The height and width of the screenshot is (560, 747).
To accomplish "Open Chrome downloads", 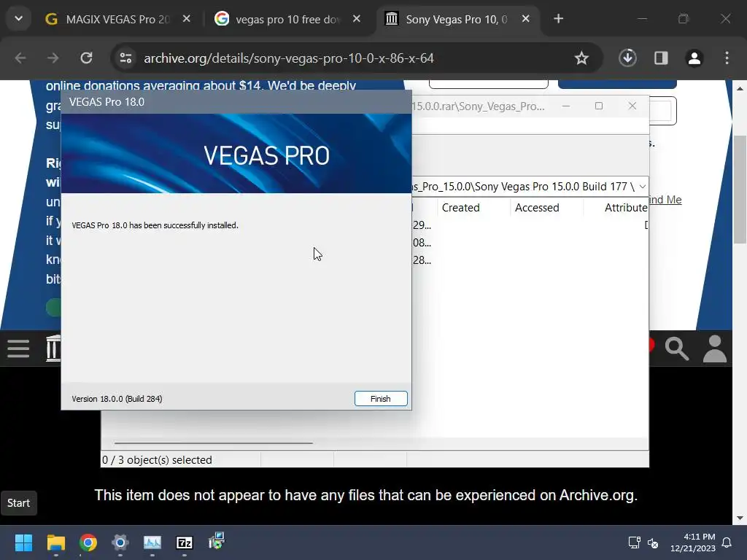I will [627, 58].
